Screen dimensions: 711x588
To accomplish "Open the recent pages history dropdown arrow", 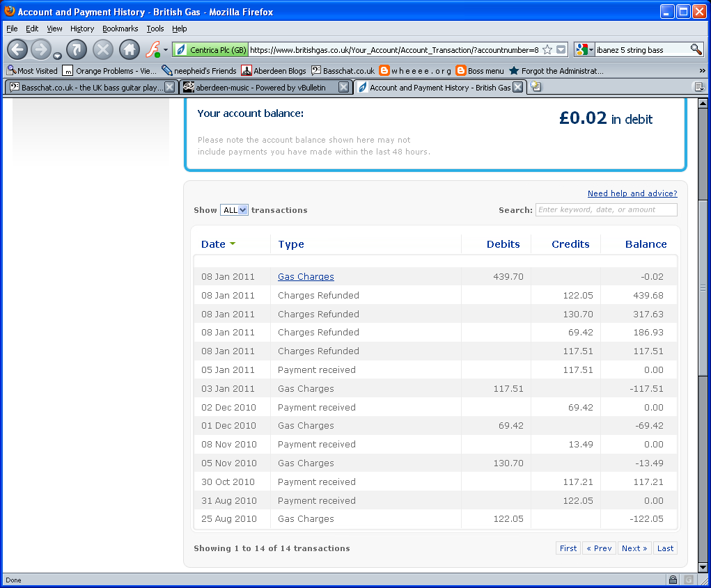I will click(57, 56).
